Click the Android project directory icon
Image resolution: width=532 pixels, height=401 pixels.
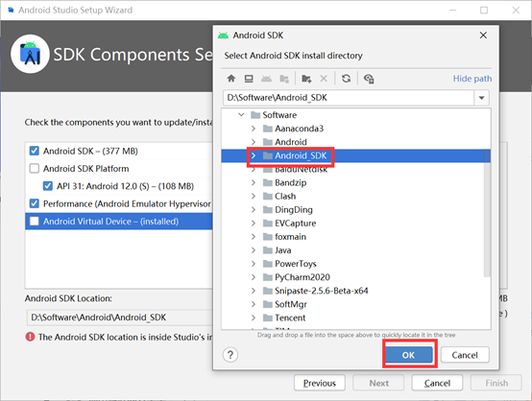point(266,79)
